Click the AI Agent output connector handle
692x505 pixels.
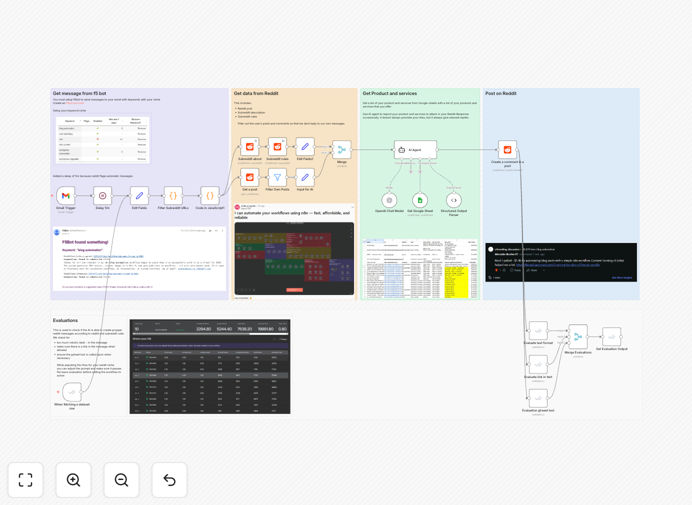(438, 150)
